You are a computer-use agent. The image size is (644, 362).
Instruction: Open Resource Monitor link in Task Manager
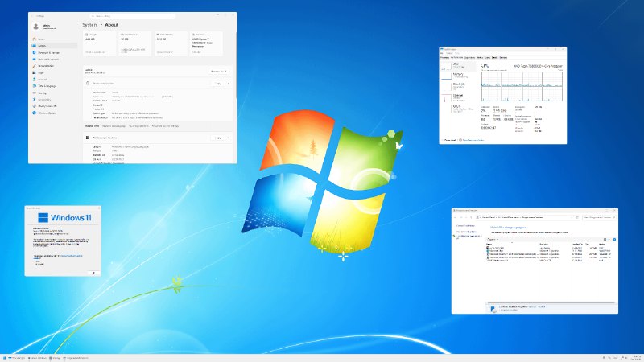(473, 140)
